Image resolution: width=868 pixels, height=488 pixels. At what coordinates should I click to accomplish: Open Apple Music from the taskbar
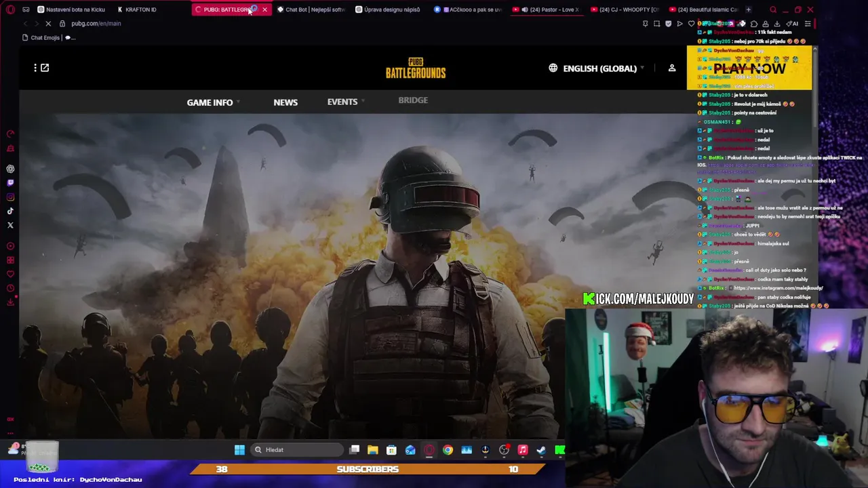pyautogui.click(x=523, y=449)
